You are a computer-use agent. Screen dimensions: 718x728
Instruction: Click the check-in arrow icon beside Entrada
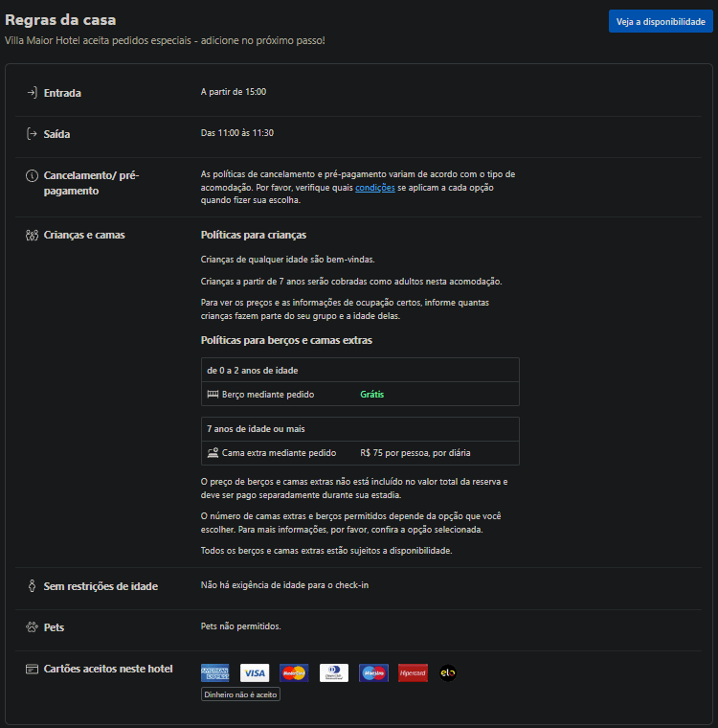pyautogui.click(x=32, y=93)
